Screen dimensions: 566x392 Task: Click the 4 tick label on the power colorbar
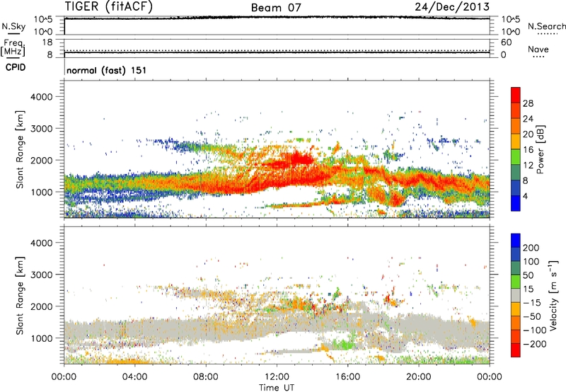click(x=525, y=197)
